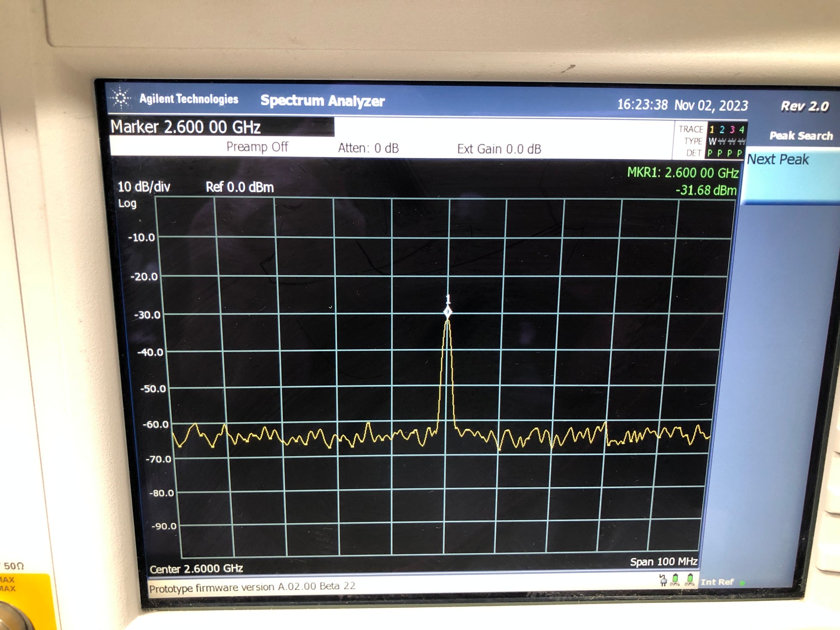Click the 'Ext Gain 0.0 dB' readout
Viewport: 840px width, 630px height.
(499, 149)
